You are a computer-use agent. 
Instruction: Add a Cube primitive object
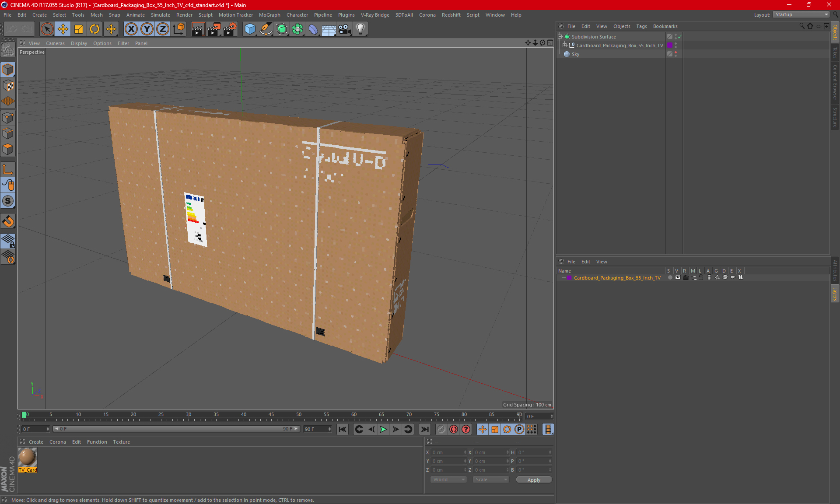[250, 29]
